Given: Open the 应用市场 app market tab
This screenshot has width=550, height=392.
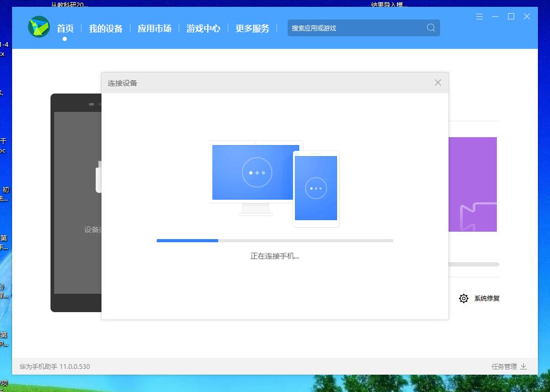Looking at the screenshot, I should (155, 28).
